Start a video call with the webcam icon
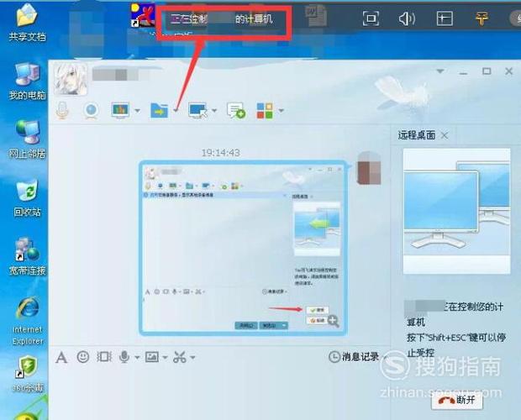521x420 pixels. (x=91, y=111)
